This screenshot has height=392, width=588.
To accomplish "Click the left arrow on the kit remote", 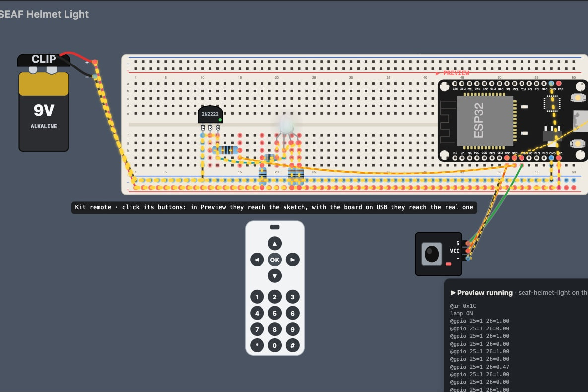I will pos(257,260).
